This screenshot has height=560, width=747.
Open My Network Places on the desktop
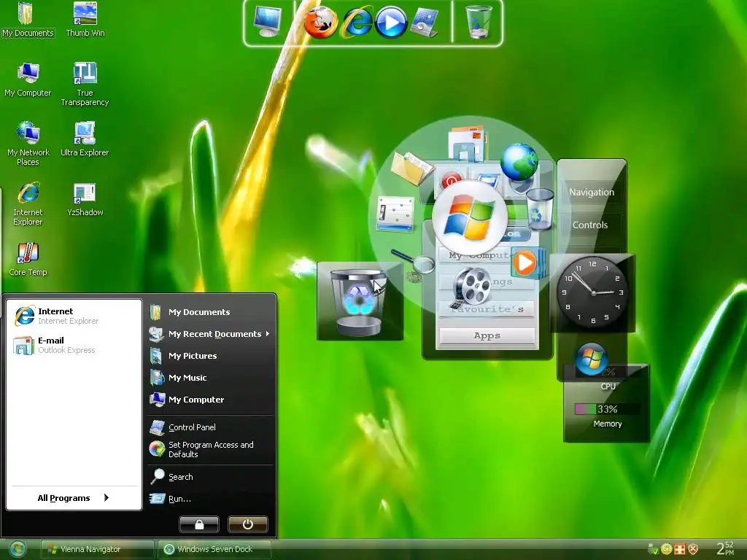click(x=28, y=144)
